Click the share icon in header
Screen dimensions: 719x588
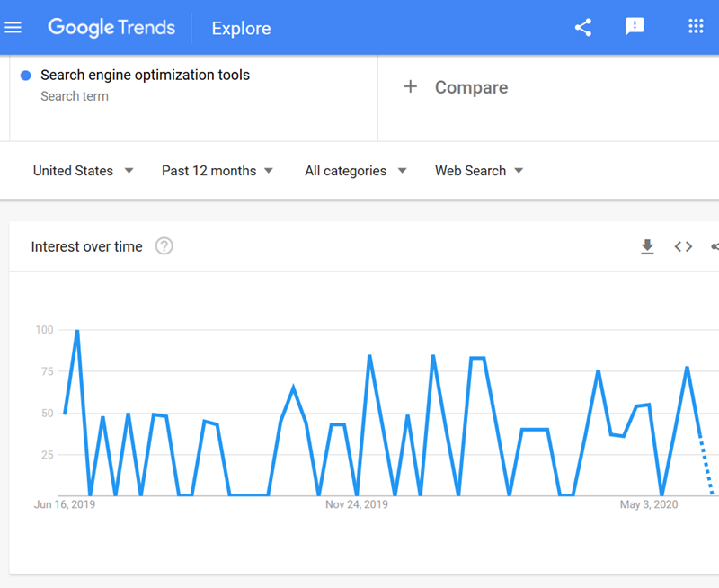[583, 27]
